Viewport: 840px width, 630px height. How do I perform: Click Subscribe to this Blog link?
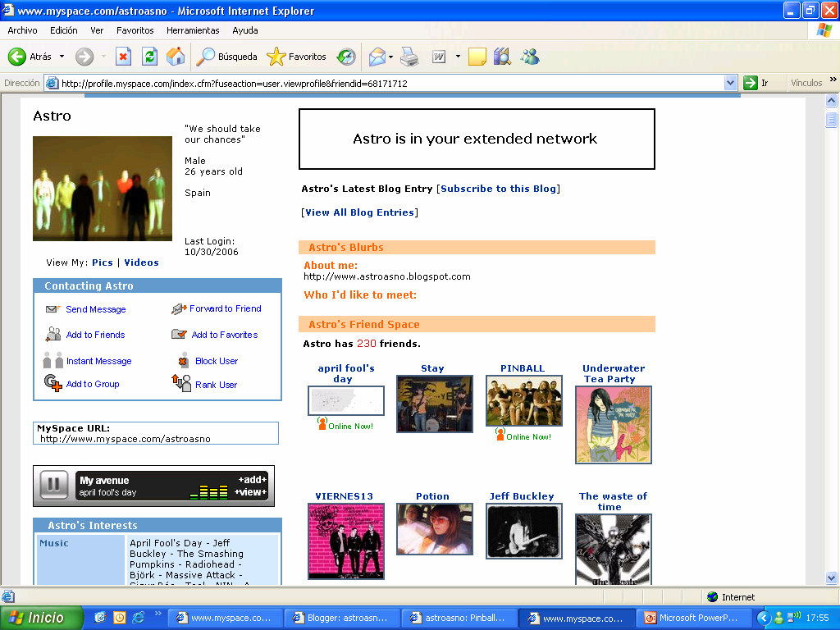(498, 189)
